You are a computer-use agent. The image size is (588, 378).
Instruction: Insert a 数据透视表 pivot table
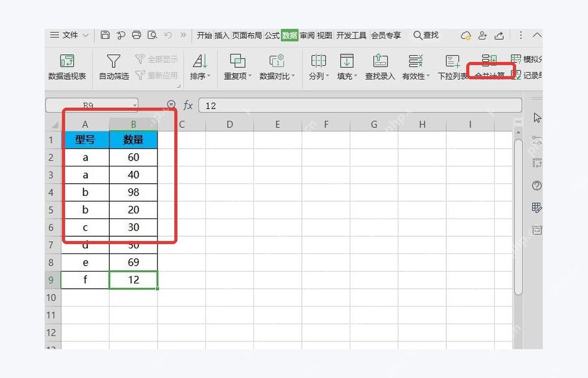(x=67, y=68)
